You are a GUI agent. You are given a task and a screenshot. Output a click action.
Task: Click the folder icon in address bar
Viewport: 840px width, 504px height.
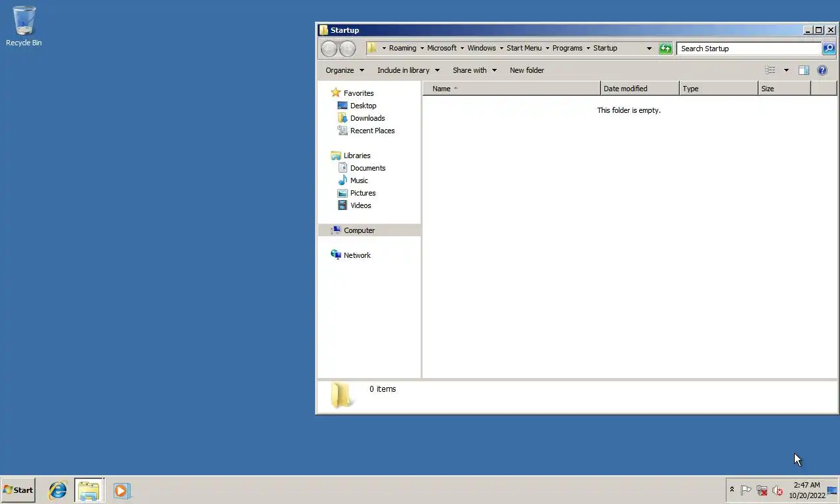(x=372, y=48)
